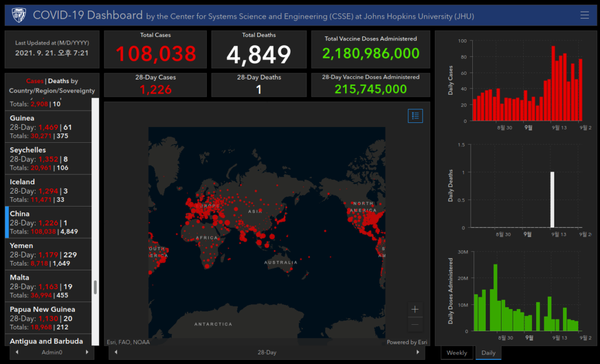
Task: Zoom out on the map
Action: [x=415, y=325]
